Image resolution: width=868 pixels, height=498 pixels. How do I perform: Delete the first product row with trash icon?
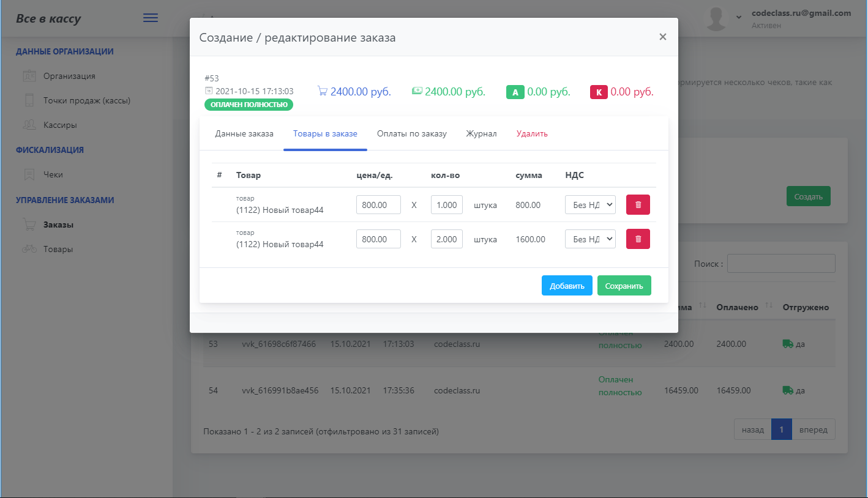638,205
